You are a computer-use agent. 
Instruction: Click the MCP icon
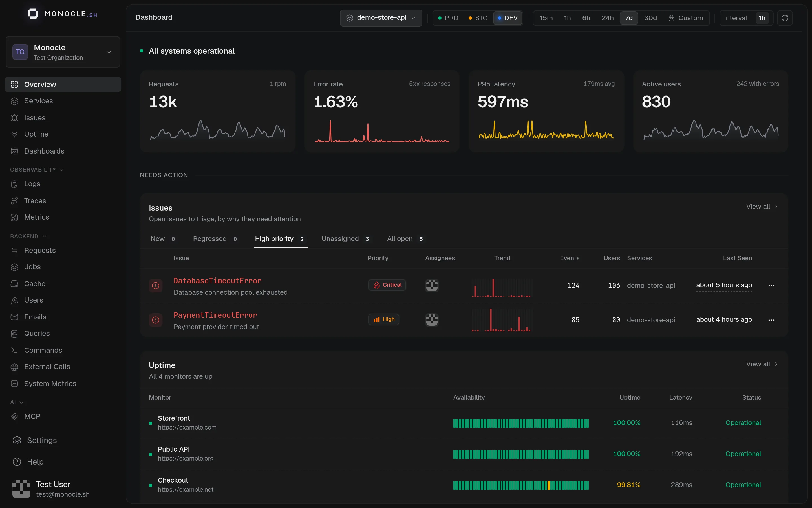(14, 417)
